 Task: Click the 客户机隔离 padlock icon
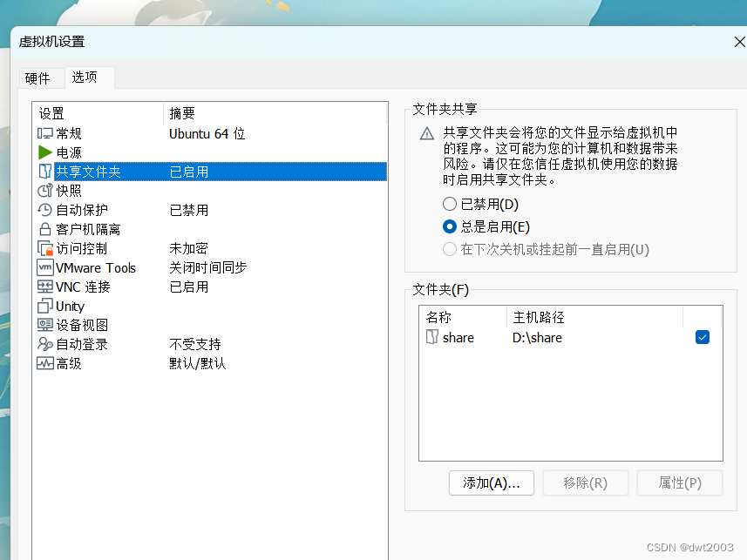click(44, 229)
